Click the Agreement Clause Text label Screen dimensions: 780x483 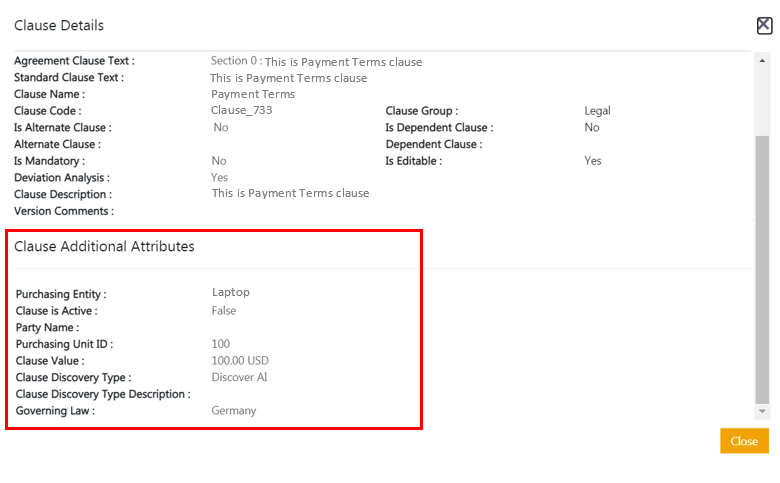pos(74,61)
